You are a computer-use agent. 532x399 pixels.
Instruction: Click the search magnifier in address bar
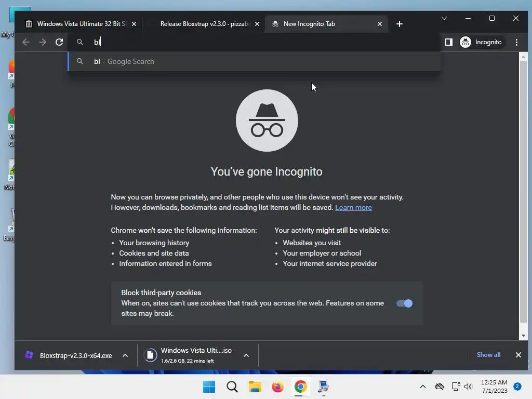79,42
